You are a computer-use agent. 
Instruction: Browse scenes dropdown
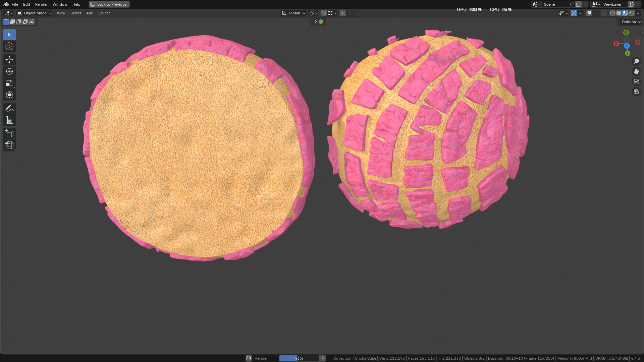tap(536, 4)
